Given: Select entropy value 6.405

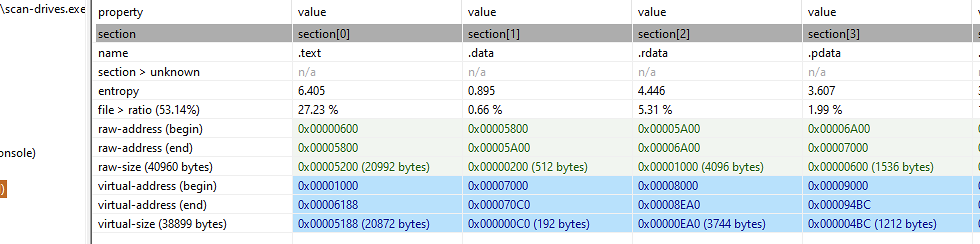Looking at the screenshot, I should tap(311, 91).
